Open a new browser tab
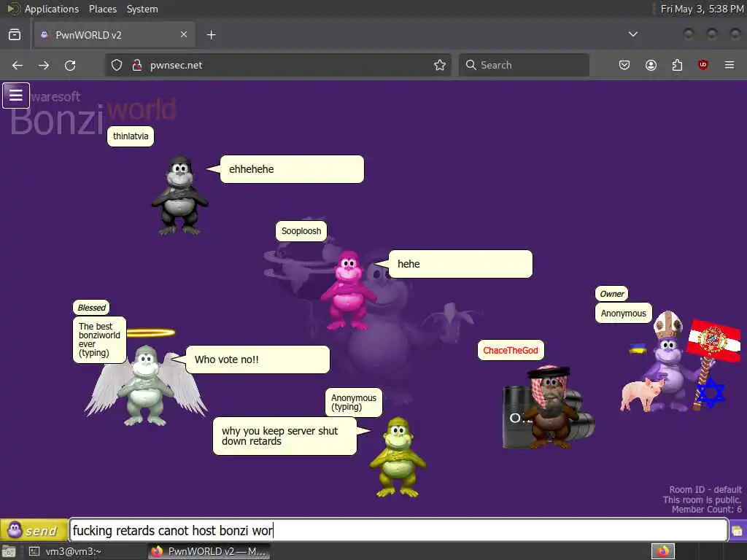Image resolution: width=747 pixels, height=560 pixels. pyautogui.click(x=212, y=35)
